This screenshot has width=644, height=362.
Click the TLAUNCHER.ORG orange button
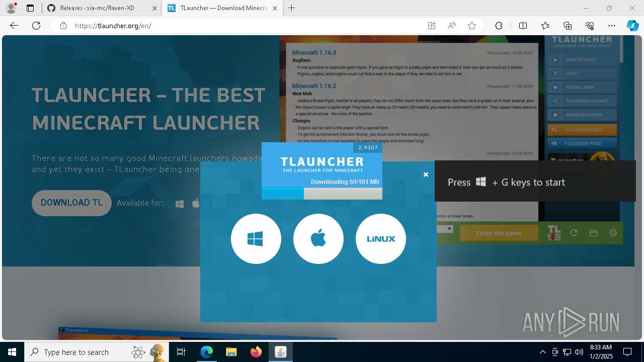[x=582, y=130]
